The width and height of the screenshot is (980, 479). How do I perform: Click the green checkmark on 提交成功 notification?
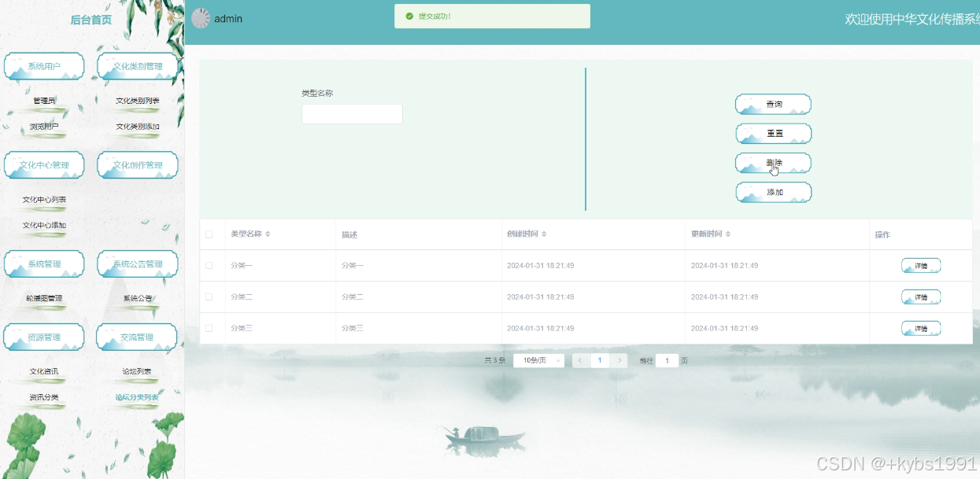pos(410,15)
